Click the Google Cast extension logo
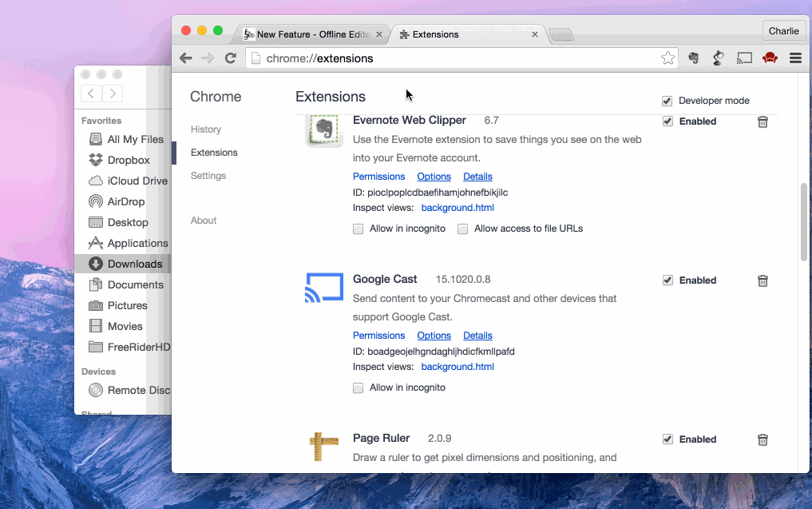This screenshot has height=509, width=812. point(324,288)
